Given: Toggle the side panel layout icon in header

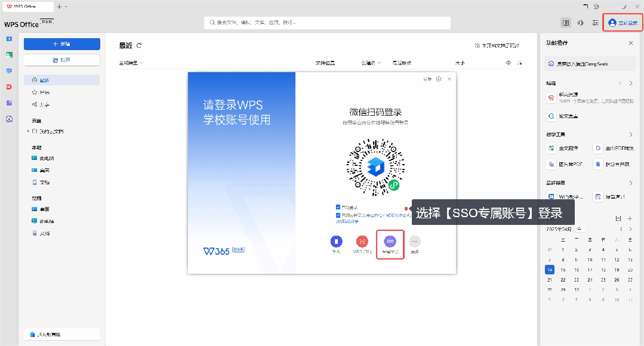Looking at the screenshot, I should 566,23.
